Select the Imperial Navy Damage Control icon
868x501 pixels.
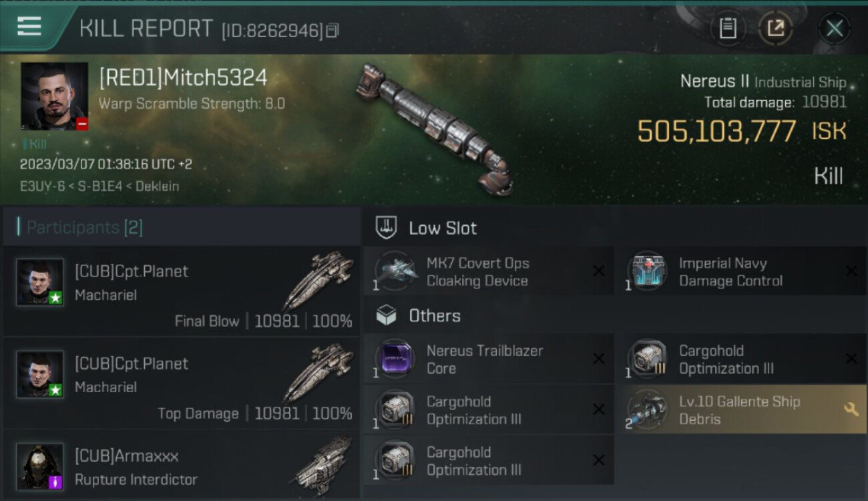coord(648,271)
